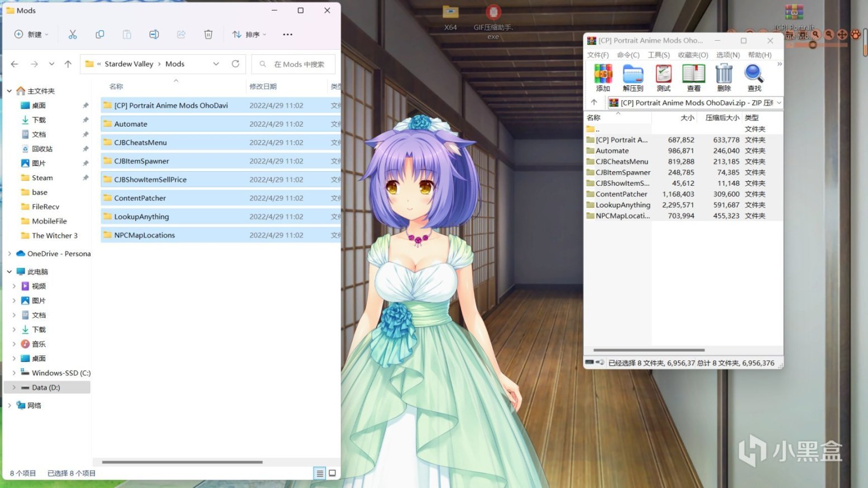Select CJBCheatsMenu folder in Explorer
Image resolution: width=868 pixels, height=488 pixels.
point(221,142)
